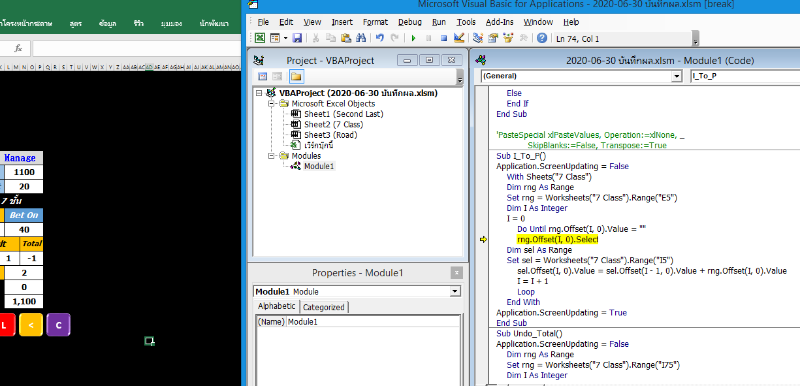Click the Manage link in Excel sheet
This screenshot has width=800, height=386.
(x=20, y=158)
